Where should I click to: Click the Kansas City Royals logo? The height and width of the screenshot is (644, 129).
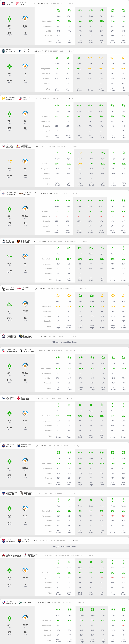coord(18,445)
